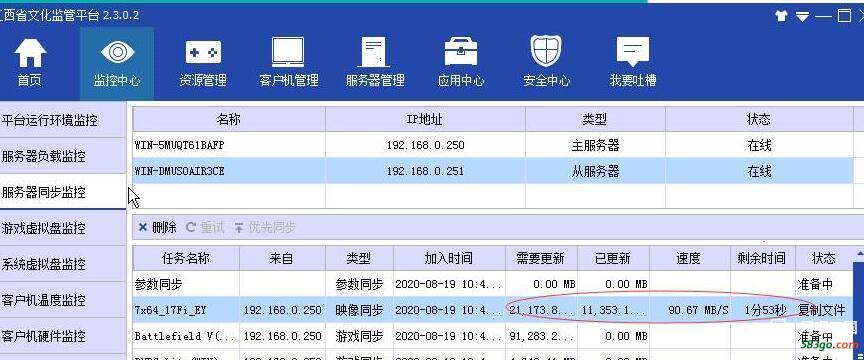Sort server list by 类型 column header

coord(595,119)
